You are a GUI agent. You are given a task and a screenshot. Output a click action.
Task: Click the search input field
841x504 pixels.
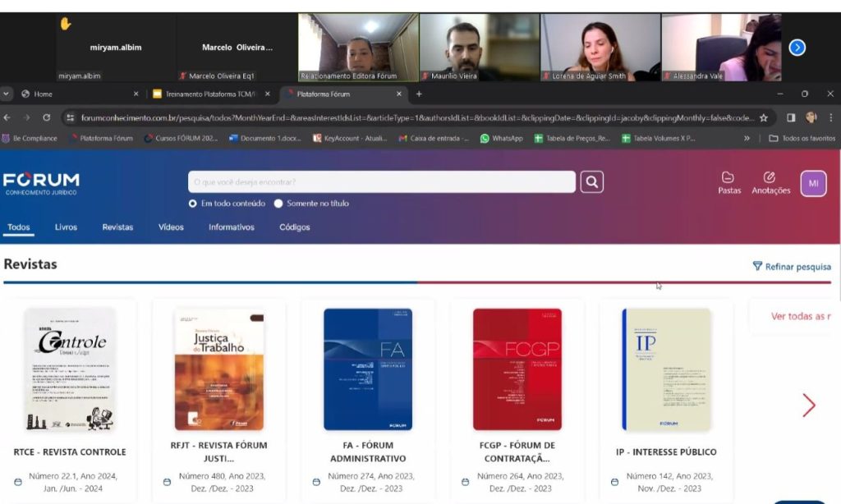coord(381,181)
